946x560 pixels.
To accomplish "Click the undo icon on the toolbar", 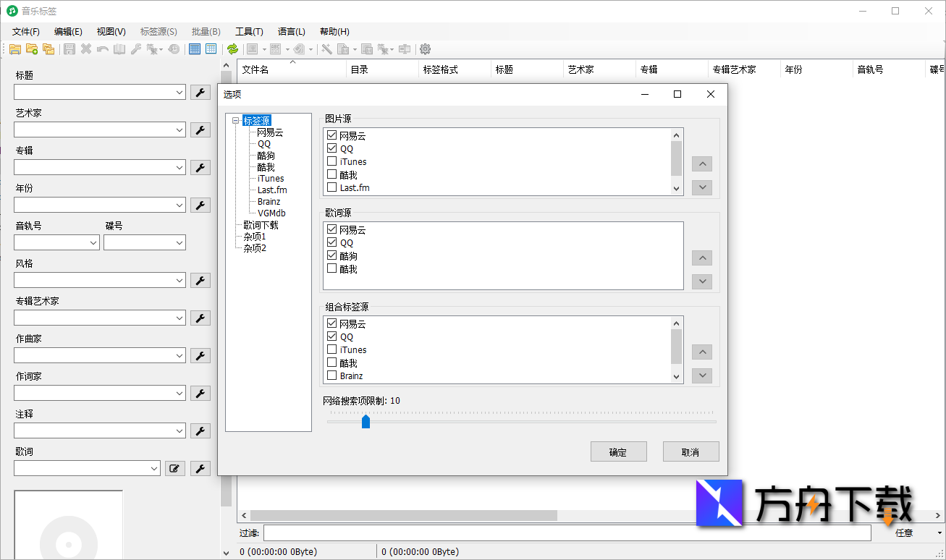I will 102,48.
